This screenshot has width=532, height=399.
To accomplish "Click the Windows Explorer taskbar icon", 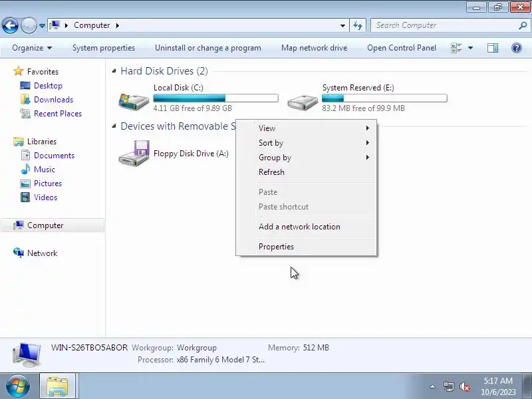I will (x=58, y=386).
